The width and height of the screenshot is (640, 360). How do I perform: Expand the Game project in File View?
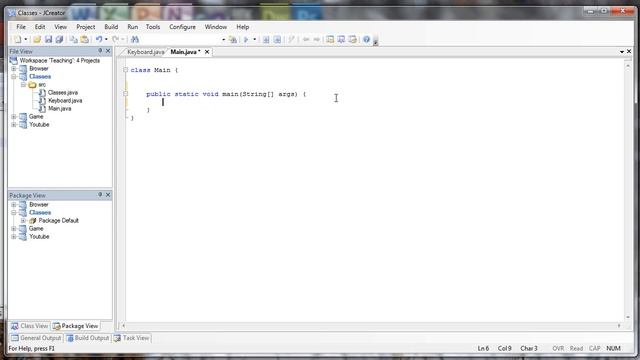pos(14,116)
